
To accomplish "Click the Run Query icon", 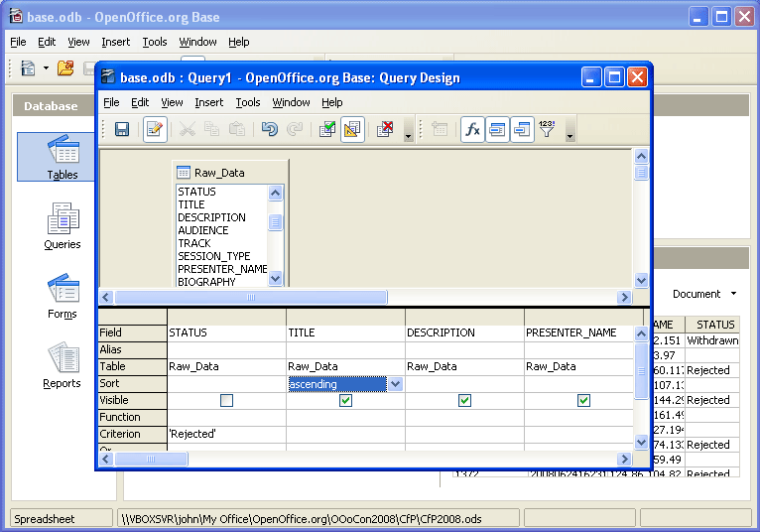I will (326, 130).
